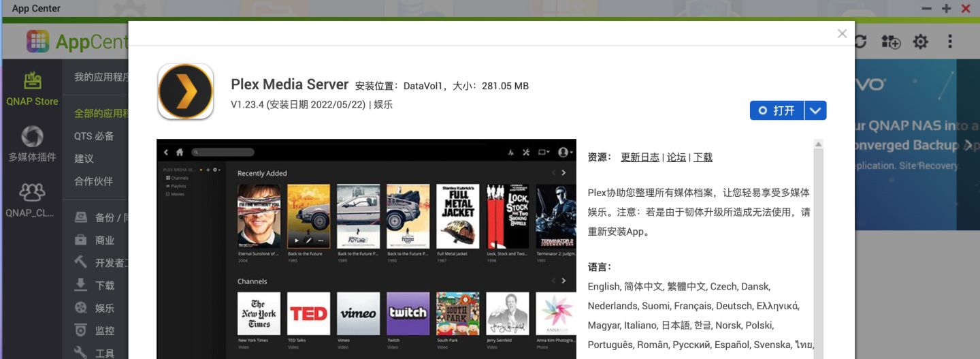Click the 语言 heading text
This screenshot has width=980, height=359.
(x=600, y=267)
